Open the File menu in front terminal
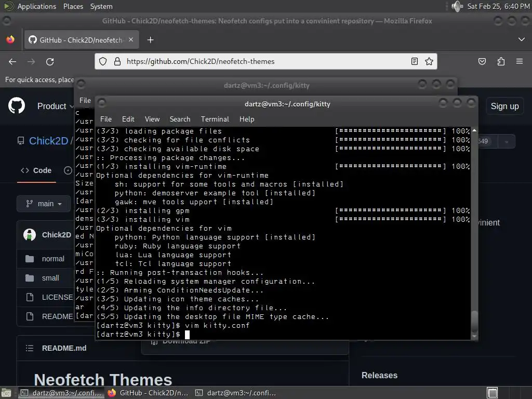Screen dimensions: 532x399 (106, 119)
